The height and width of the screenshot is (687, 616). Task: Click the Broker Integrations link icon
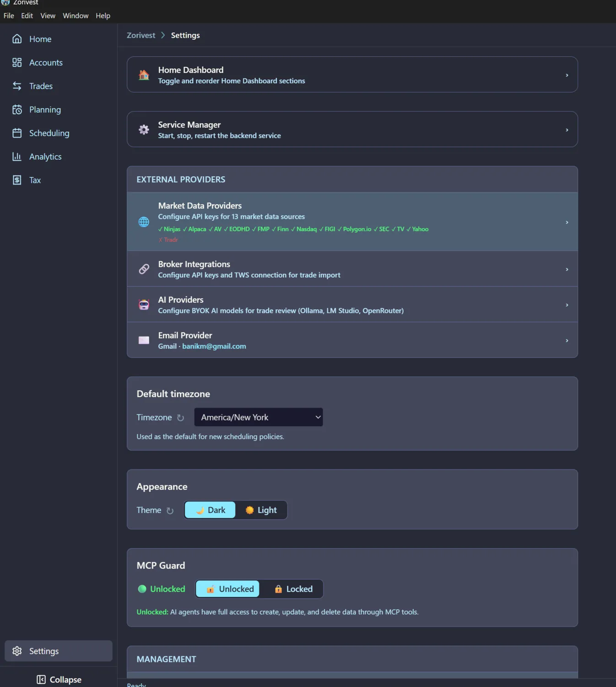(144, 269)
